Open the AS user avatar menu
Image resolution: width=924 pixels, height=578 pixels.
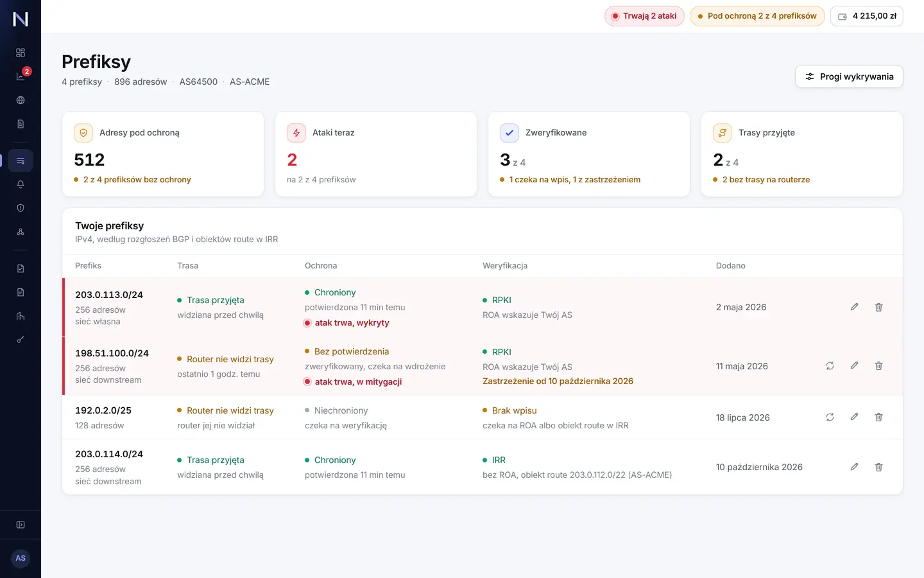coord(21,558)
